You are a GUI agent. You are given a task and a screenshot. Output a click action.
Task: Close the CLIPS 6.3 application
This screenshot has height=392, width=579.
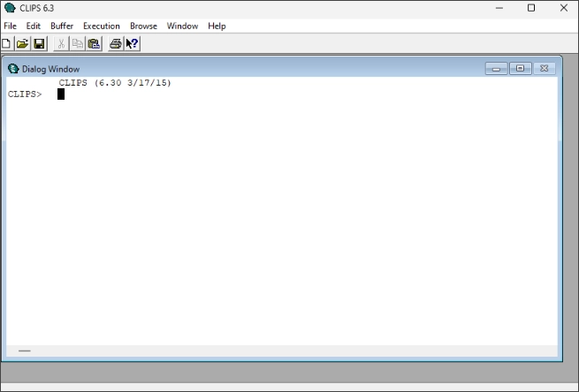click(563, 8)
